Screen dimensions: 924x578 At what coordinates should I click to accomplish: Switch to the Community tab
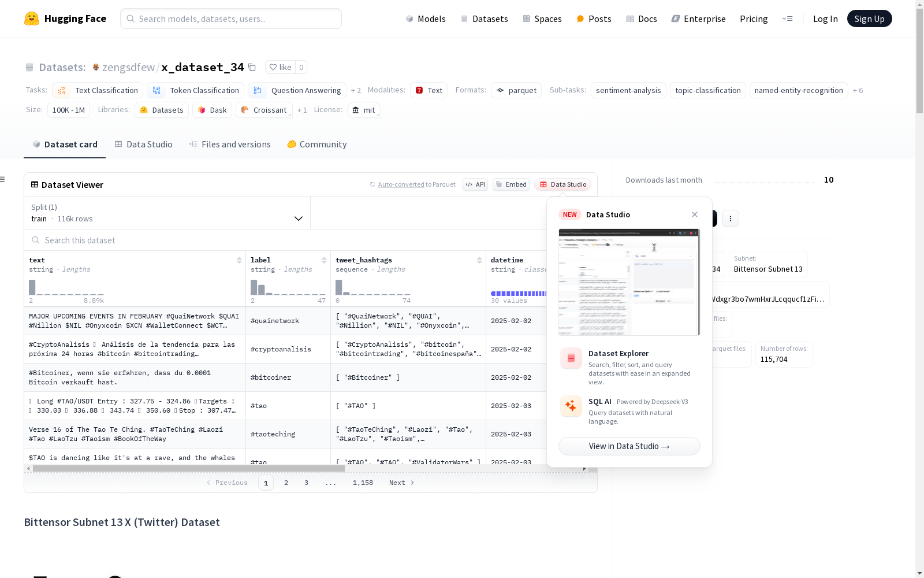317,144
